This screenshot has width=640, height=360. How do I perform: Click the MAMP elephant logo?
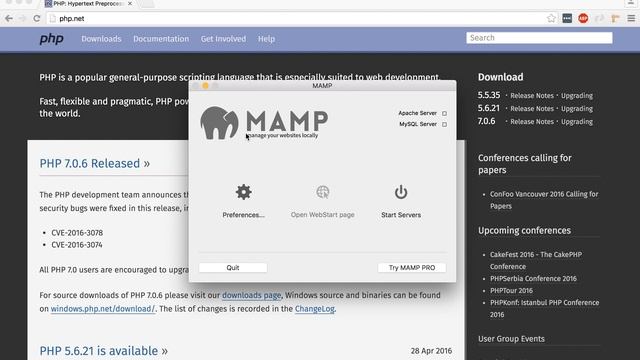point(219,123)
